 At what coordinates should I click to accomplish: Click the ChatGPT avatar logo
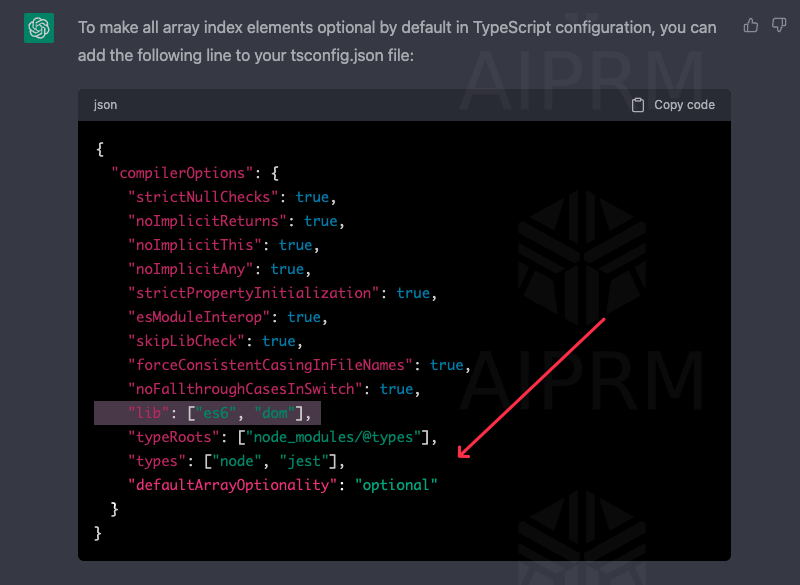click(x=39, y=28)
